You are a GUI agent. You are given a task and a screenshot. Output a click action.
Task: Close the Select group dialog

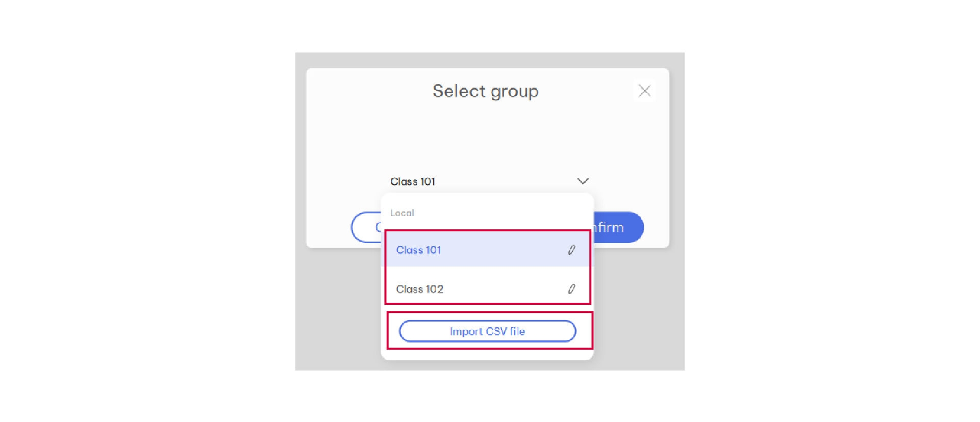click(x=644, y=91)
